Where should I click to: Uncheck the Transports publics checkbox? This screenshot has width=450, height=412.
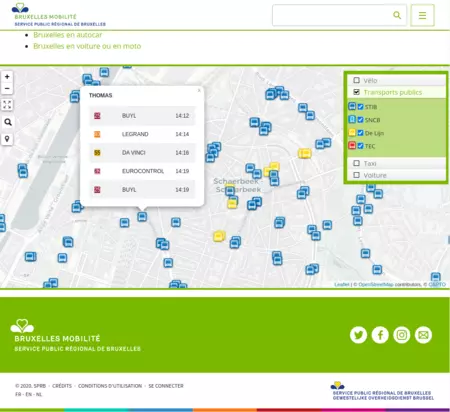[356, 92]
